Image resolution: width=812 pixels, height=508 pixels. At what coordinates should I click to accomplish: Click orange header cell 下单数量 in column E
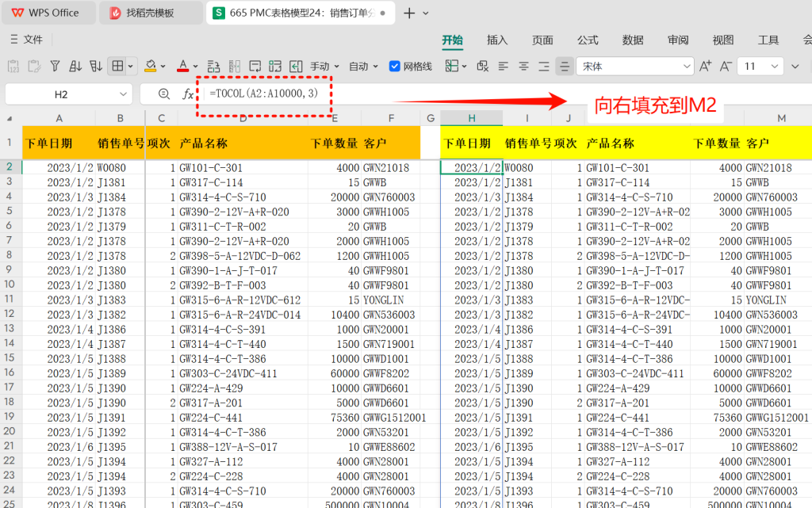(334, 143)
